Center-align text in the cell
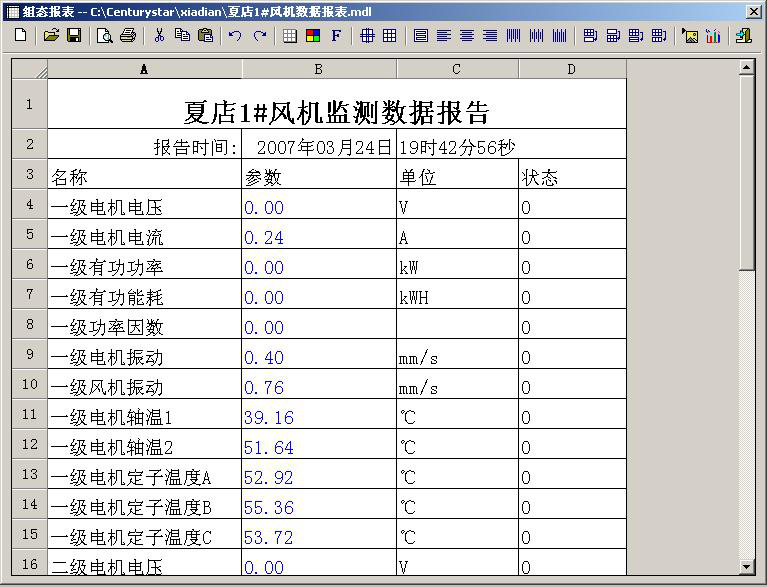767x587 pixels. (x=467, y=36)
